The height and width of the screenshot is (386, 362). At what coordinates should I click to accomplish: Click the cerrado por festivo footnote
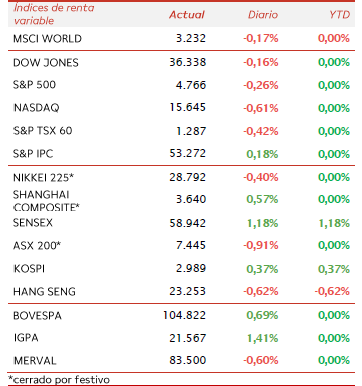pos(59,380)
